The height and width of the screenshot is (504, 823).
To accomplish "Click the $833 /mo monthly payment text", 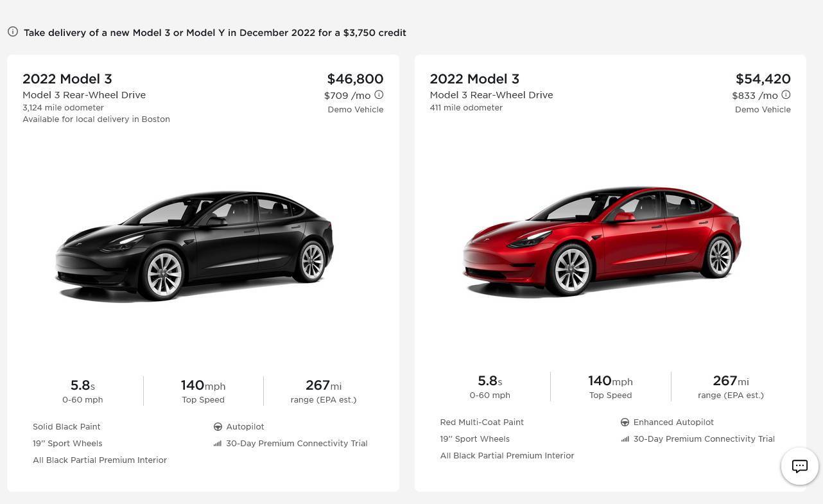I will [x=754, y=96].
